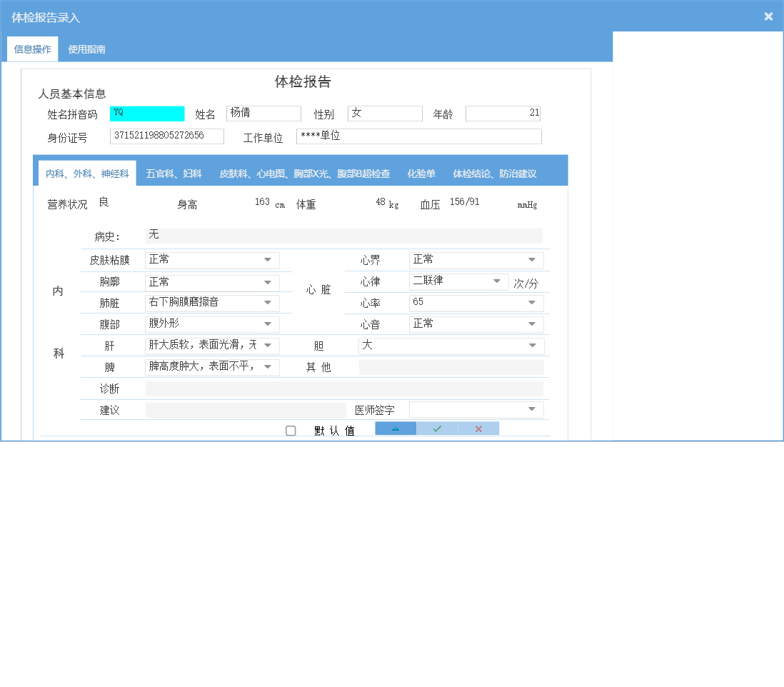Click the blue up-arrow collapse icon

tap(396, 428)
